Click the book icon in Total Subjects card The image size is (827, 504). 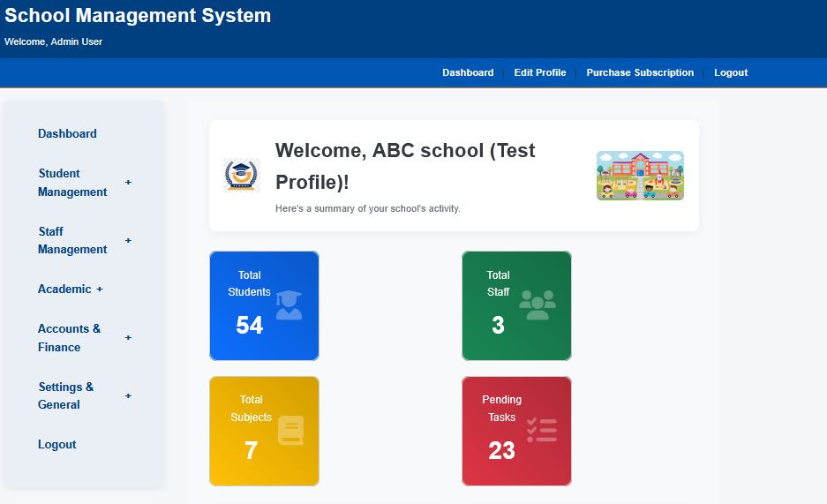pos(291,430)
